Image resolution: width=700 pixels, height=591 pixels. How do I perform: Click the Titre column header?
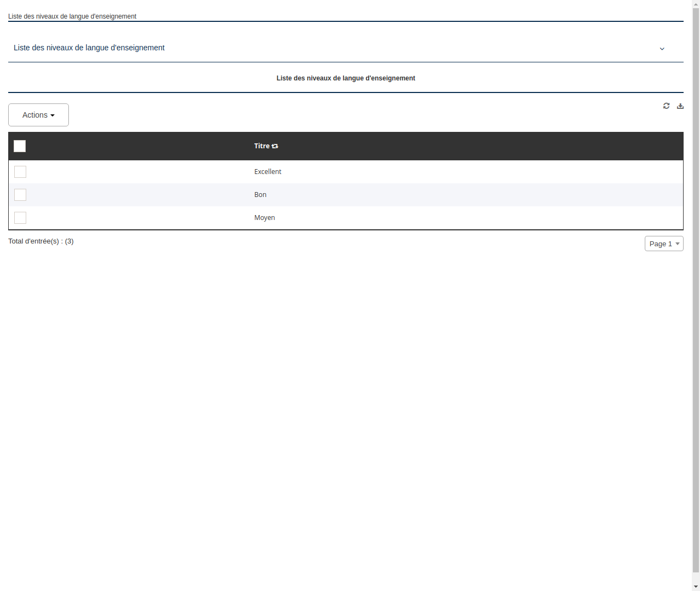[x=262, y=146]
